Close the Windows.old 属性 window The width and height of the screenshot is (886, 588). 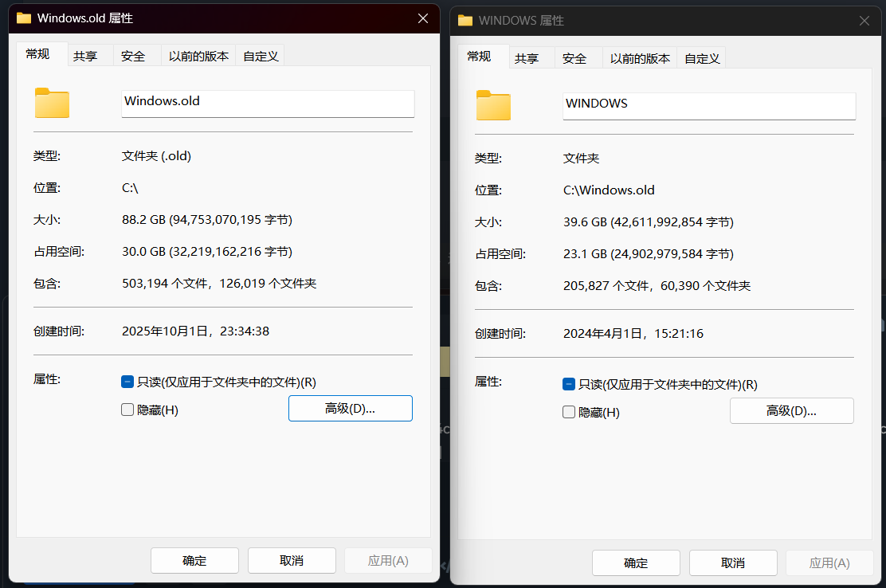click(x=422, y=18)
